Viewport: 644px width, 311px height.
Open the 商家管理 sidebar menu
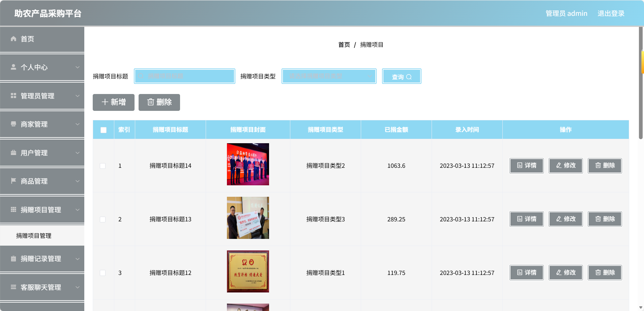(x=42, y=124)
